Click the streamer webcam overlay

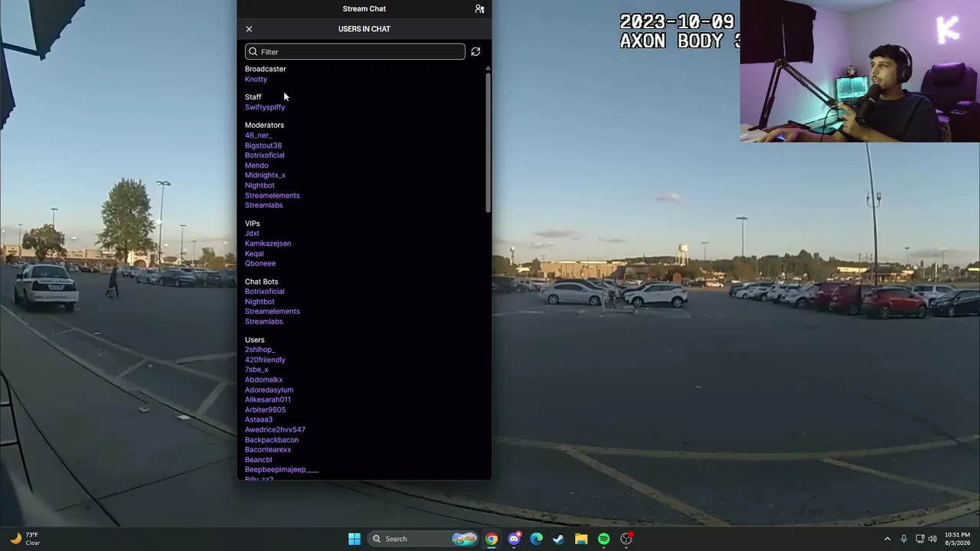pos(860,71)
